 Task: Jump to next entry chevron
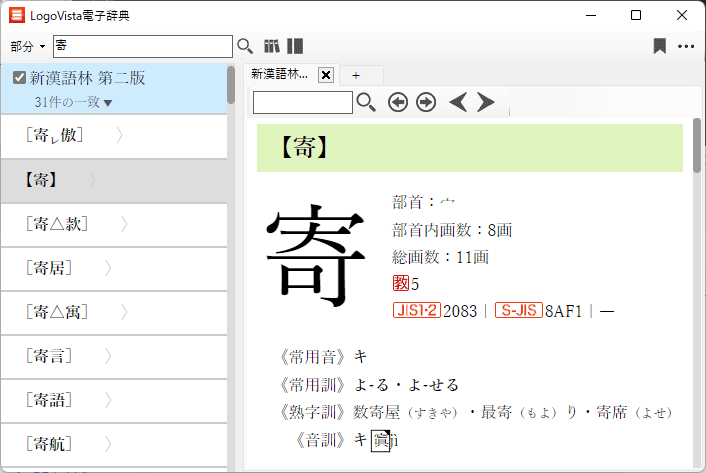(x=486, y=102)
